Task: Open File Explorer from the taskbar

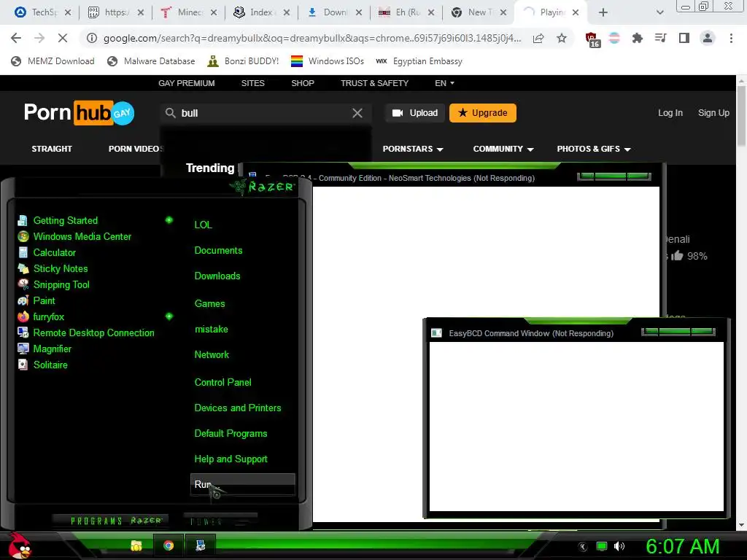Action: 136,545
